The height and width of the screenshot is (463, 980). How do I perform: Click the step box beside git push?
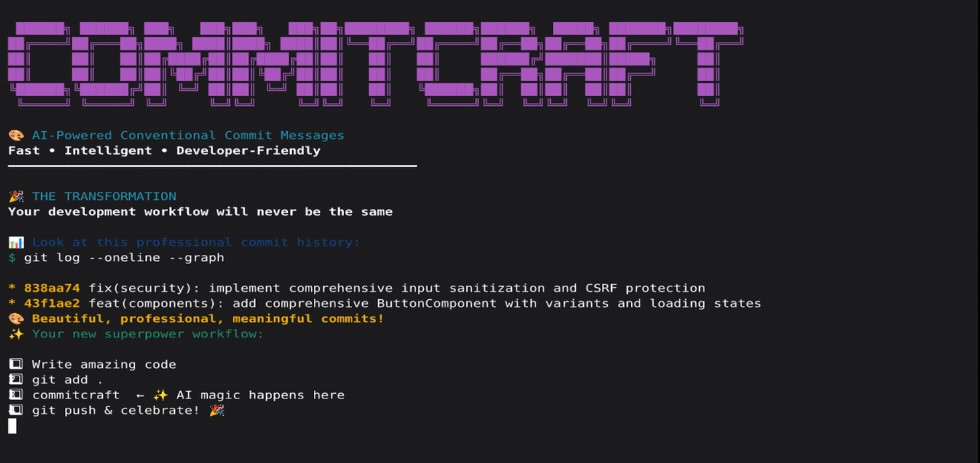pos(16,410)
